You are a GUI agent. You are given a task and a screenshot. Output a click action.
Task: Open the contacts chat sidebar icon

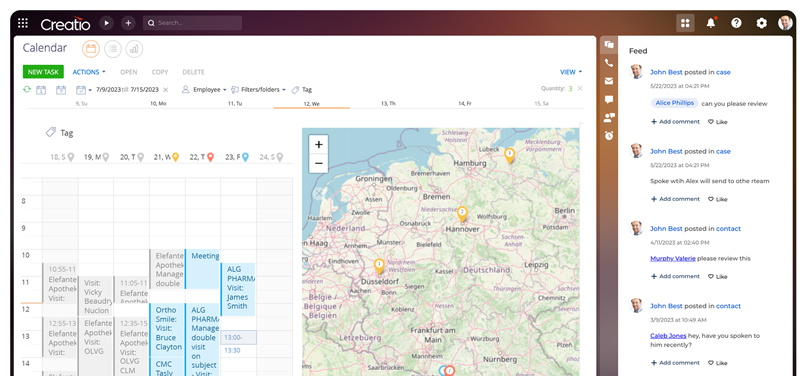click(x=609, y=117)
